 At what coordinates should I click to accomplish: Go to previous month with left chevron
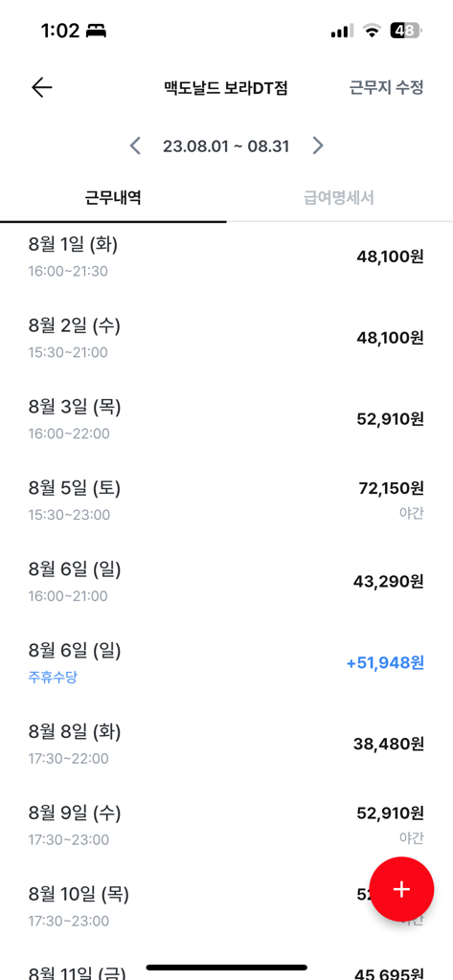[x=135, y=145]
